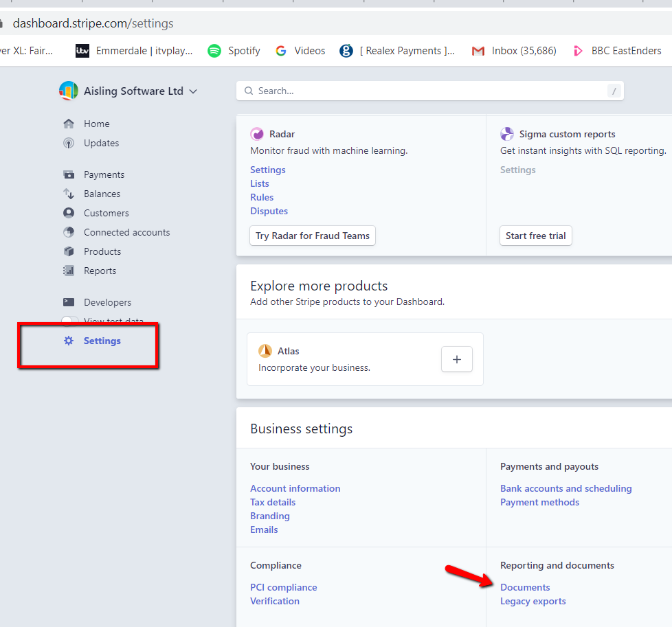Screen dimensions: 672x627
Task: Click the Updates broadcast icon
Action: point(69,144)
